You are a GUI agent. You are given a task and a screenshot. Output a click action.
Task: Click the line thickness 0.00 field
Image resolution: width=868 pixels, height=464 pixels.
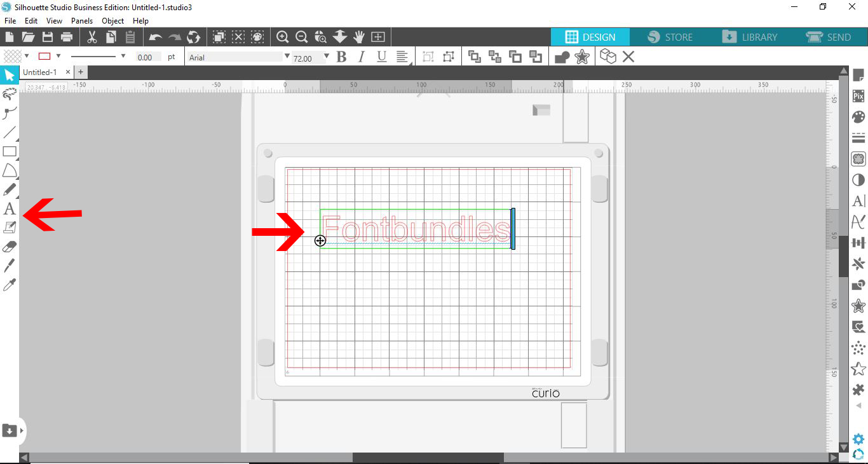(147, 57)
